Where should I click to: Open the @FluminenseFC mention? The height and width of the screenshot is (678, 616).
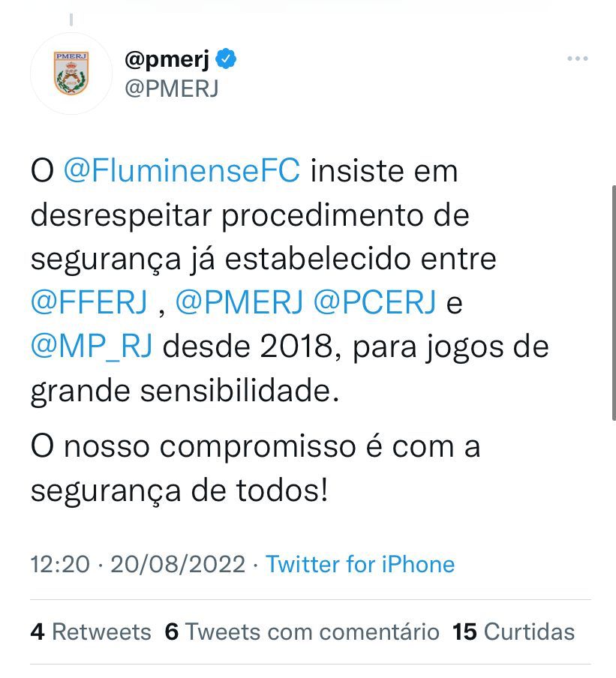tap(182, 171)
